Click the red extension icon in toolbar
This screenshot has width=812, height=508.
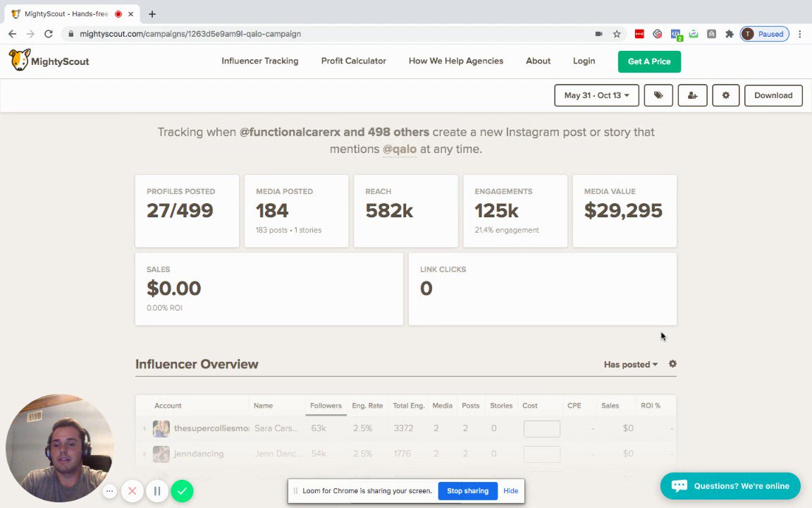pos(639,34)
